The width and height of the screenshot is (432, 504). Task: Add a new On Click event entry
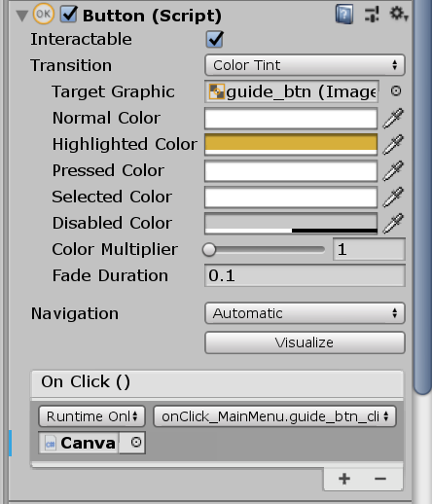pos(344,479)
